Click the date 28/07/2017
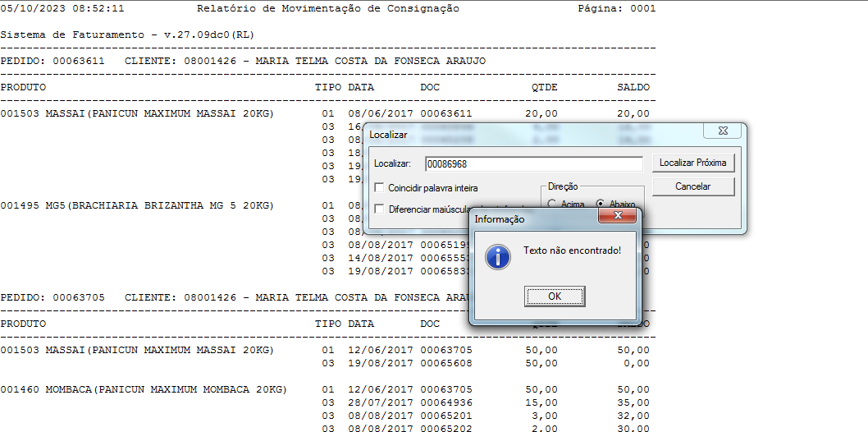 click(381, 402)
